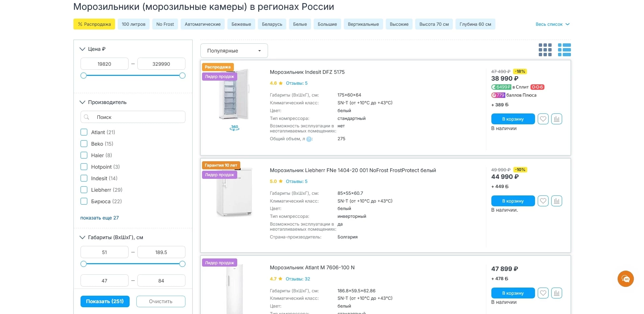Show 27 more manufacturers
This screenshot has width=644, height=314.
pyautogui.click(x=99, y=218)
